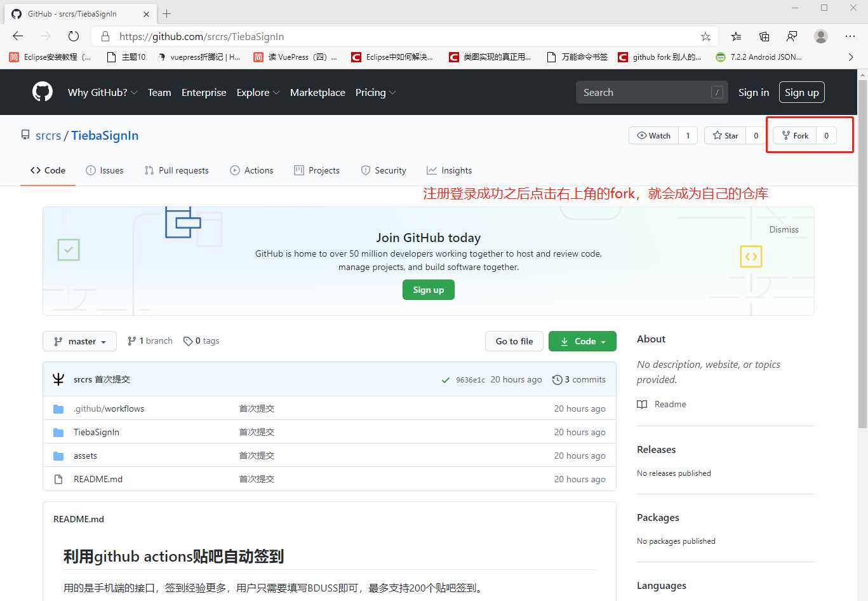Open the 'github fork 别人的' bookmark
This screenshot has width=868, height=601.
[x=660, y=57]
